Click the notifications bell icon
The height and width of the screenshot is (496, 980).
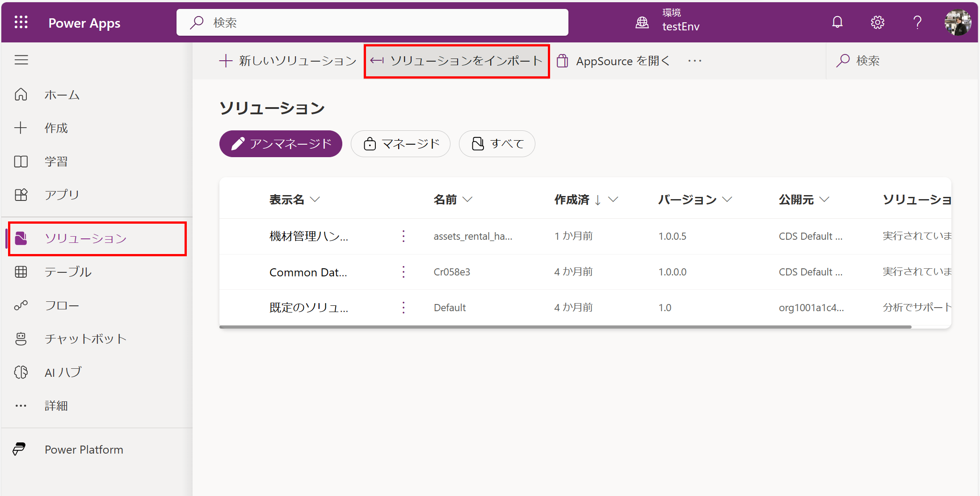pos(837,22)
